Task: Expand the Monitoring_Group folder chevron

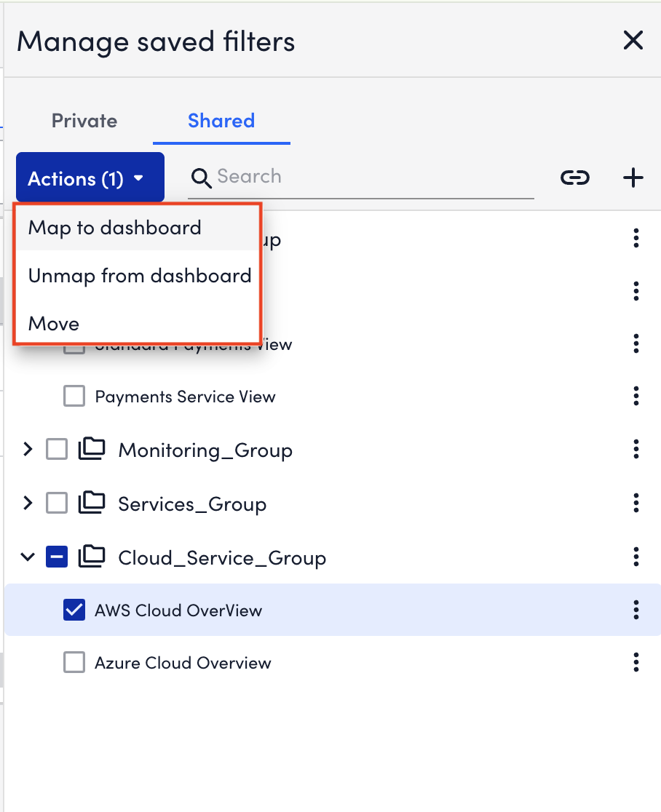Action: pos(28,449)
